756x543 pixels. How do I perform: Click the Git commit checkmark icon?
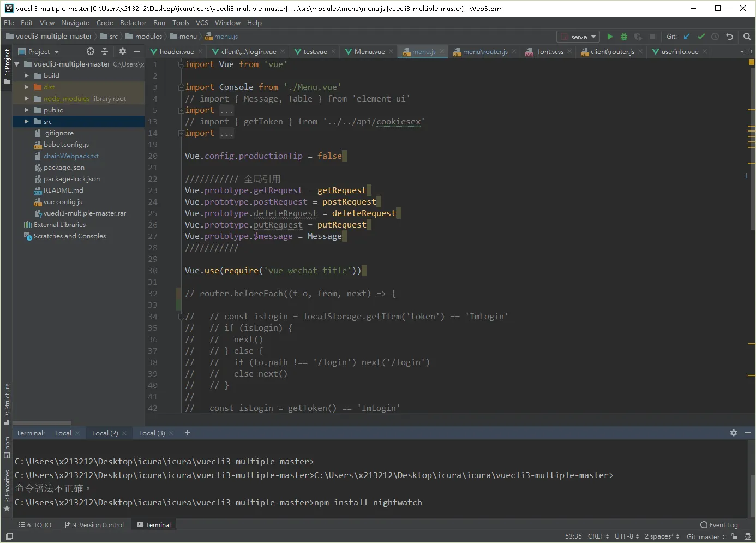tap(701, 37)
